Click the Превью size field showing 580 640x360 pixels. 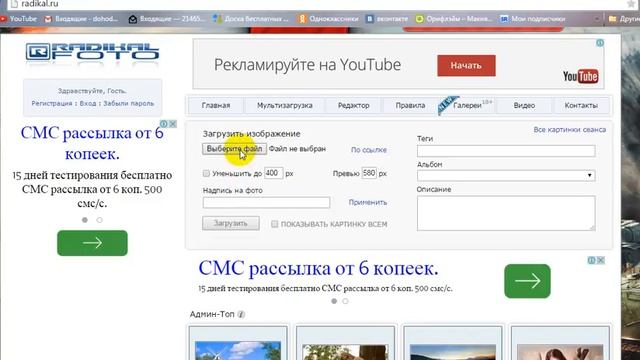(x=369, y=173)
